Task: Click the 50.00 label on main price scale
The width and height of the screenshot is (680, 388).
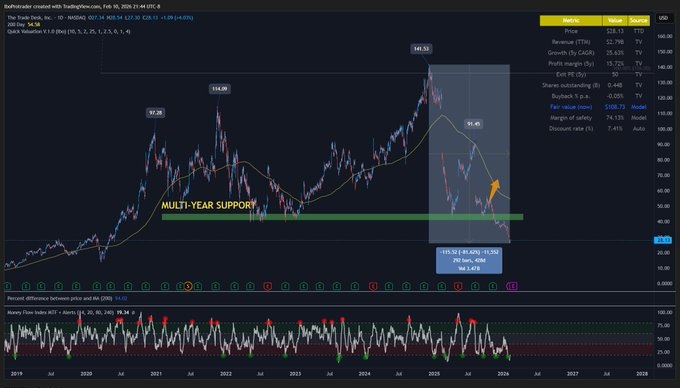Action: 664,206
